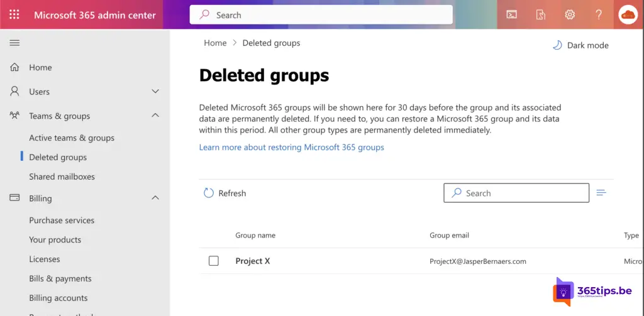This screenshot has height=316, width=644.
Task: Open Shared mailboxes
Action: tap(62, 177)
